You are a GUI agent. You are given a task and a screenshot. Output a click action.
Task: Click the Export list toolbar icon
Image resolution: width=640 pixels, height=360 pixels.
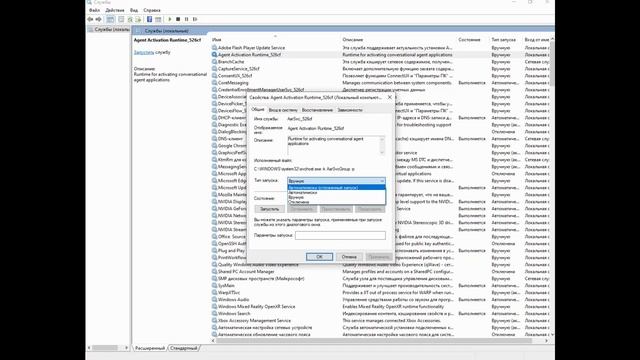138,19
